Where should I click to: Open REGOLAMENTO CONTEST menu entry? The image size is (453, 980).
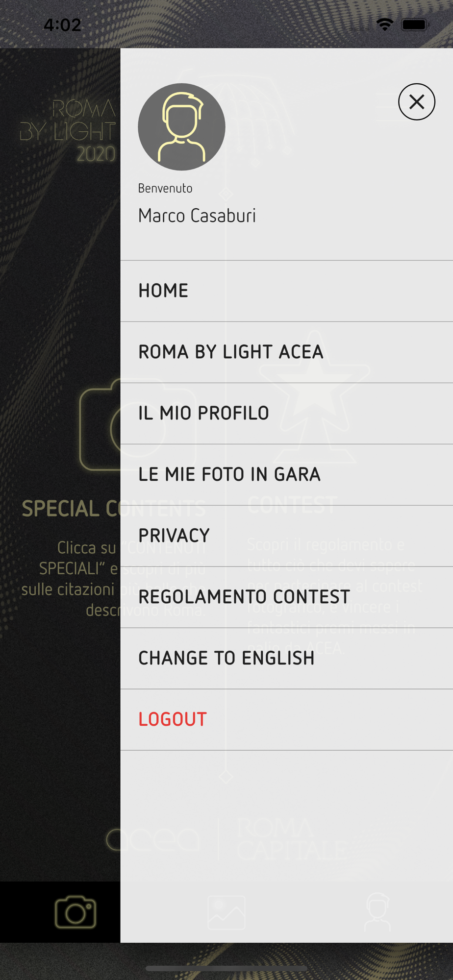(x=244, y=597)
